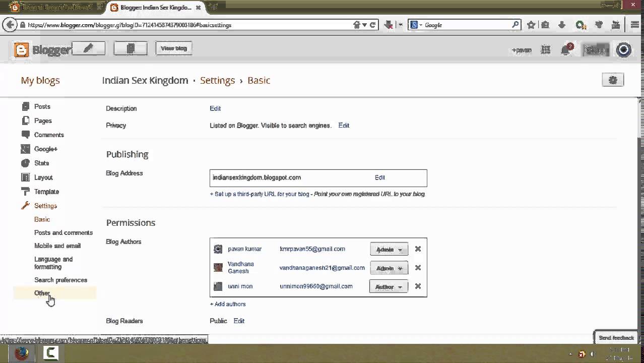The width and height of the screenshot is (644, 363).
Task: Click email vandhanaganesh21@gmail.com
Action: [322, 268]
